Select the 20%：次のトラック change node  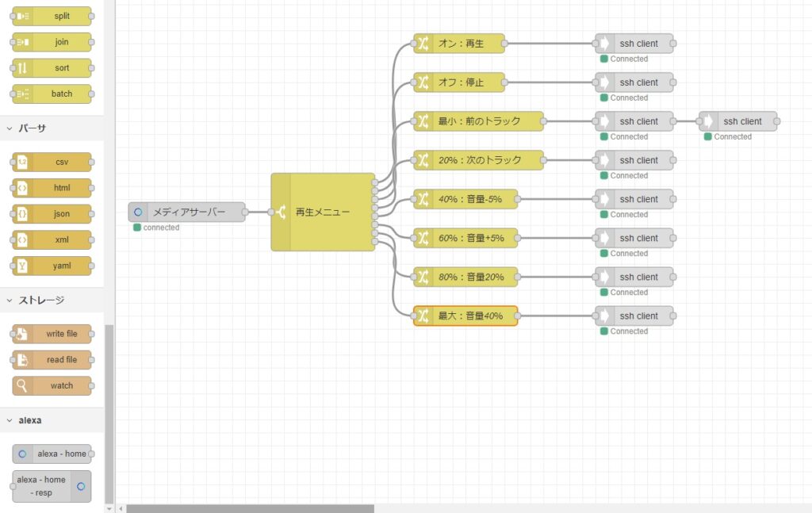(478, 160)
